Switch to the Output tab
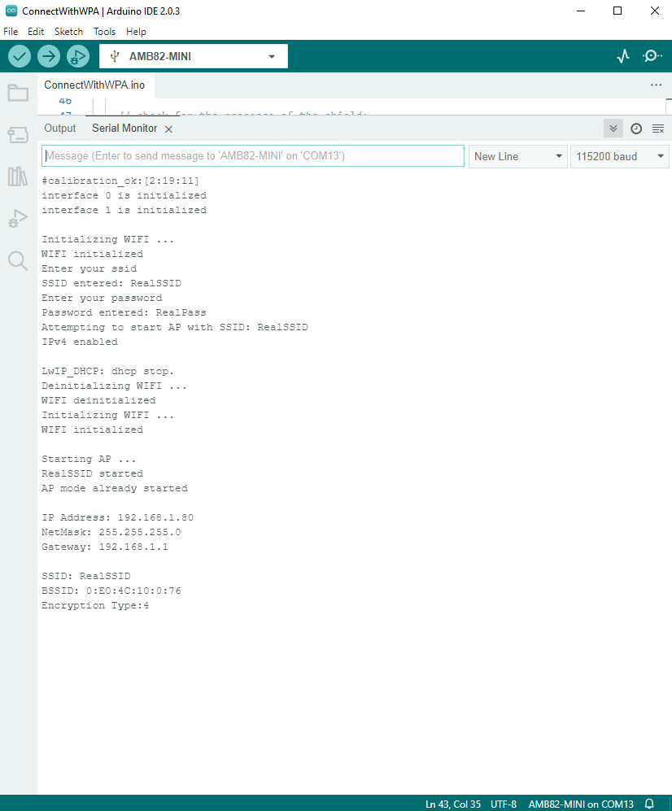672x811 pixels. click(x=60, y=129)
